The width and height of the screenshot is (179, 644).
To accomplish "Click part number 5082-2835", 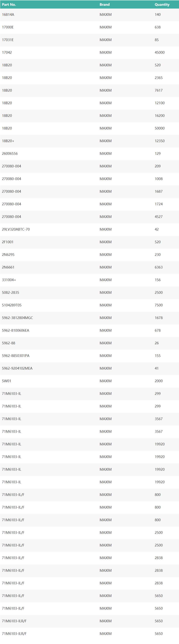I will point(11,292).
